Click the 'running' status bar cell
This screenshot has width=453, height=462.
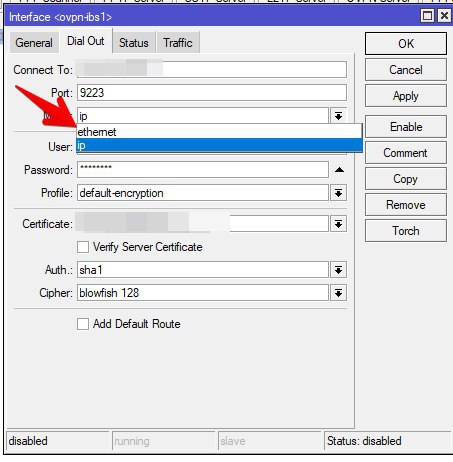click(x=163, y=441)
